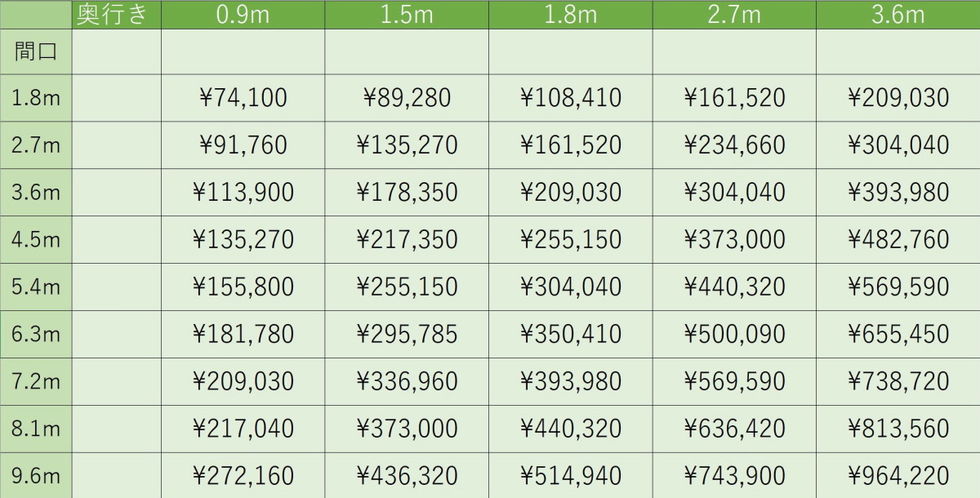980x498 pixels.
Task: Click the ¥74,100 price cell
Action: (243, 98)
